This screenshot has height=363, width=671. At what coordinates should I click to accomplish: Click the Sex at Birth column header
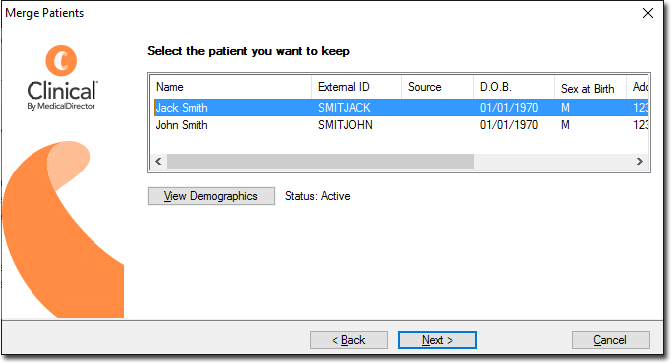pyautogui.click(x=590, y=88)
